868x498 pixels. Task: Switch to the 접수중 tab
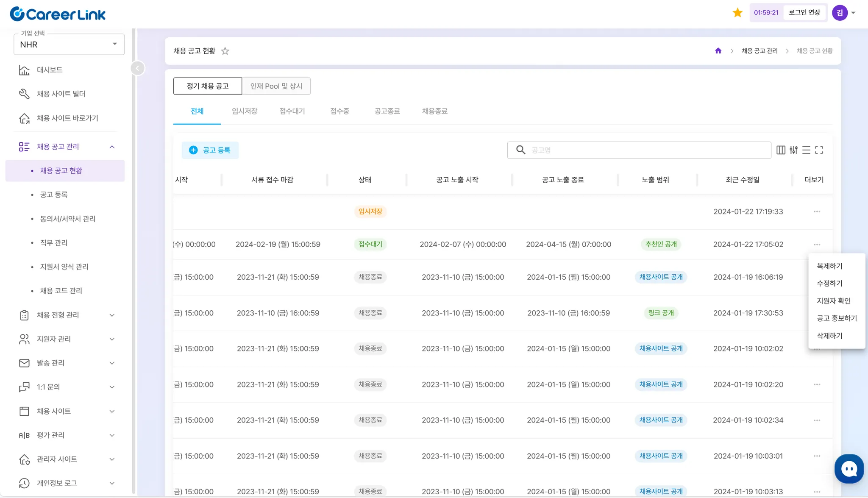339,111
